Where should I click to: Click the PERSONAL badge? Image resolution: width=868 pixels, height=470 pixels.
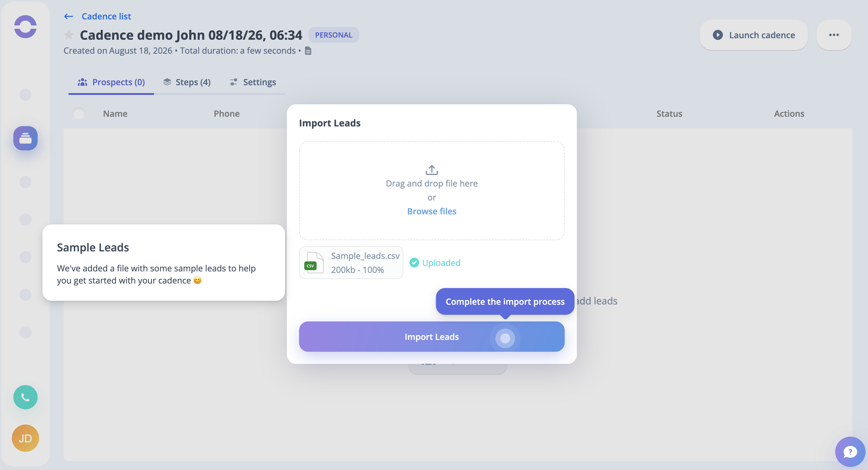coord(334,35)
